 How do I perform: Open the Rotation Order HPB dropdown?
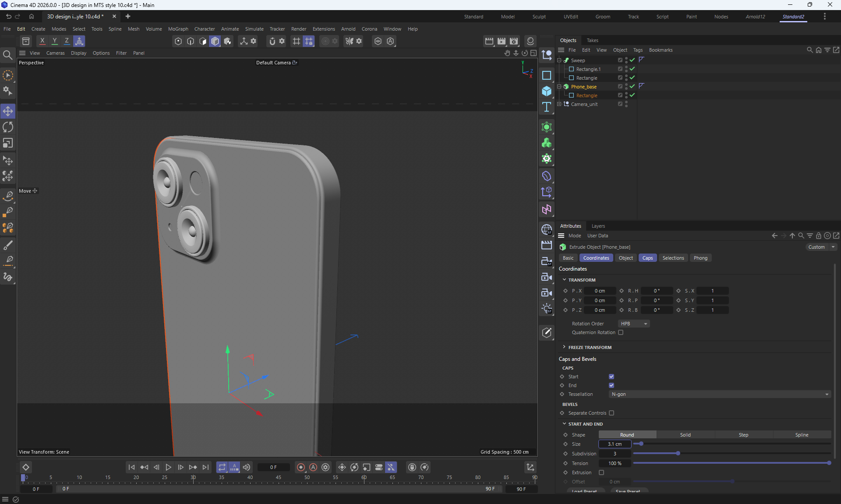(x=633, y=324)
